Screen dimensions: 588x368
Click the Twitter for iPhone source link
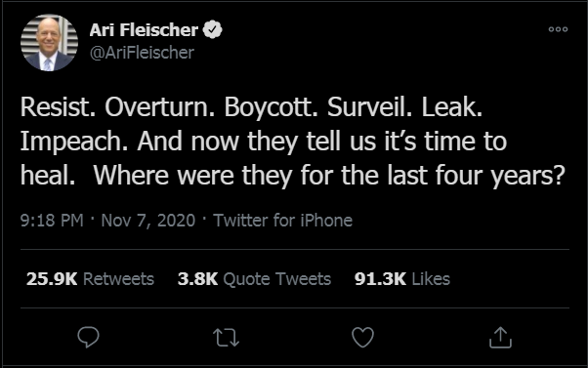pyautogui.click(x=282, y=221)
